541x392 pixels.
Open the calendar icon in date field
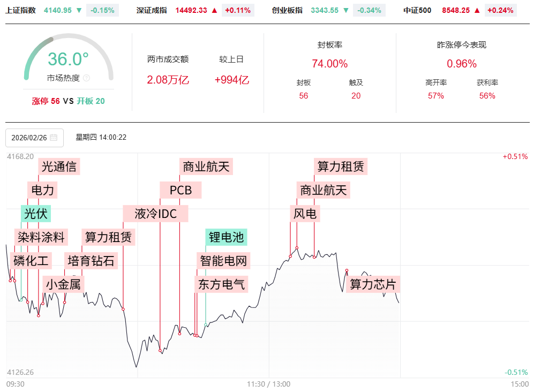point(54,138)
